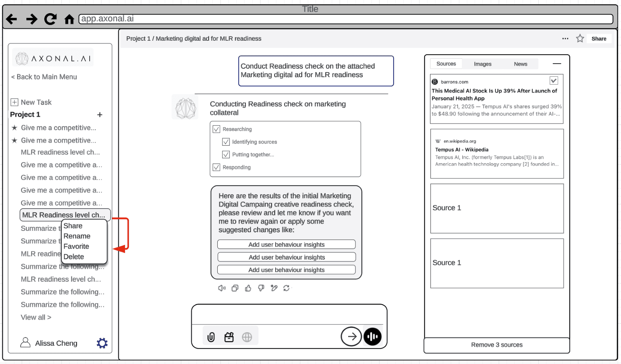Collapse sources panel with minus icon

coord(557,64)
